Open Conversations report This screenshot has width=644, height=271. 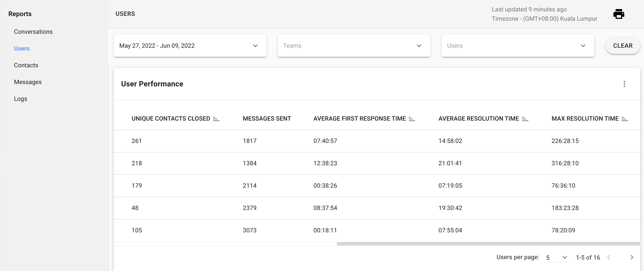(33, 32)
